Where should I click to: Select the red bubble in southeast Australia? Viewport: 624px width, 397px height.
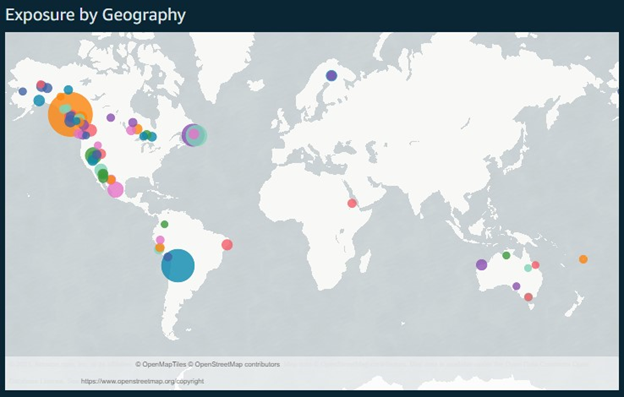pos(528,297)
